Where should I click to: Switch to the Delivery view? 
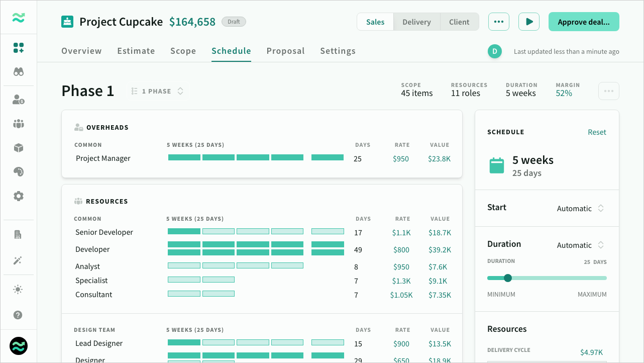pos(416,22)
